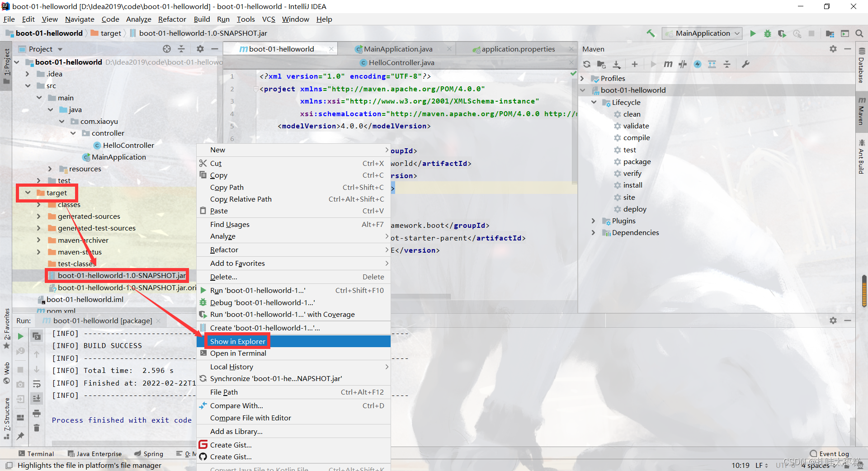The image size is (868, 471).
Task: Collapse the target folder
Action: [28, 193]
